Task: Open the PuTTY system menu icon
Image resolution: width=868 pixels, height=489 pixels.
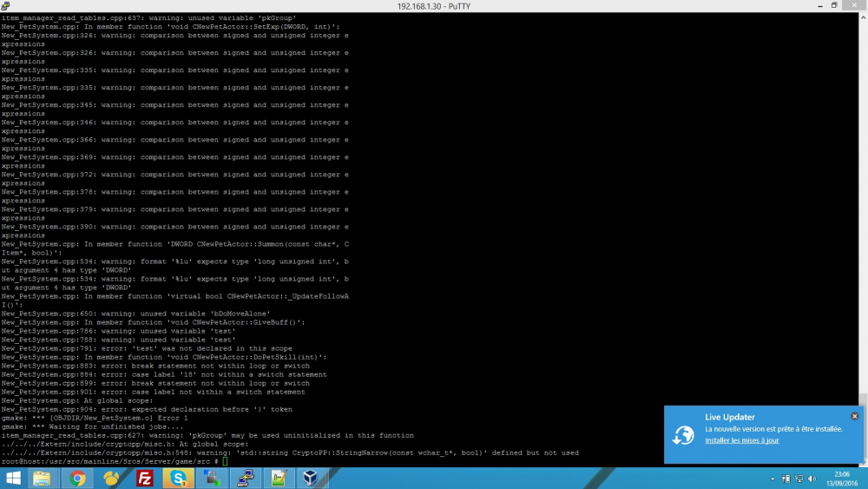Action: point(5,6)
